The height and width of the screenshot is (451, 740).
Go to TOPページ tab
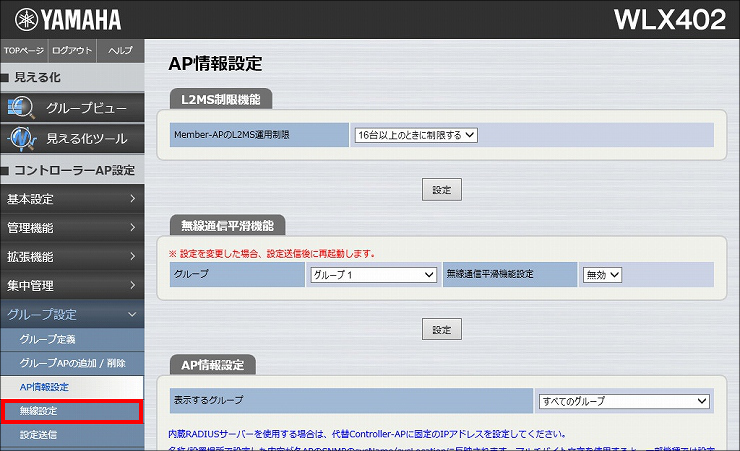coord(24,50)
